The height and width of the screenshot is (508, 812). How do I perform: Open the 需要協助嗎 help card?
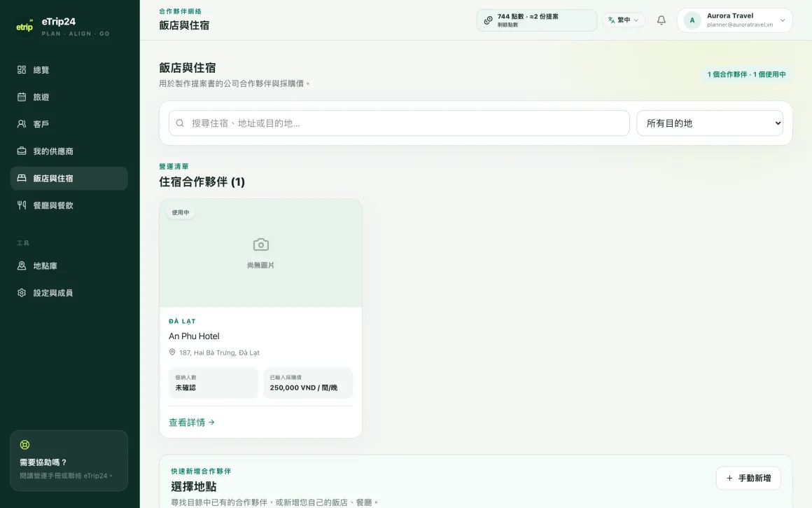pos(69,460)
